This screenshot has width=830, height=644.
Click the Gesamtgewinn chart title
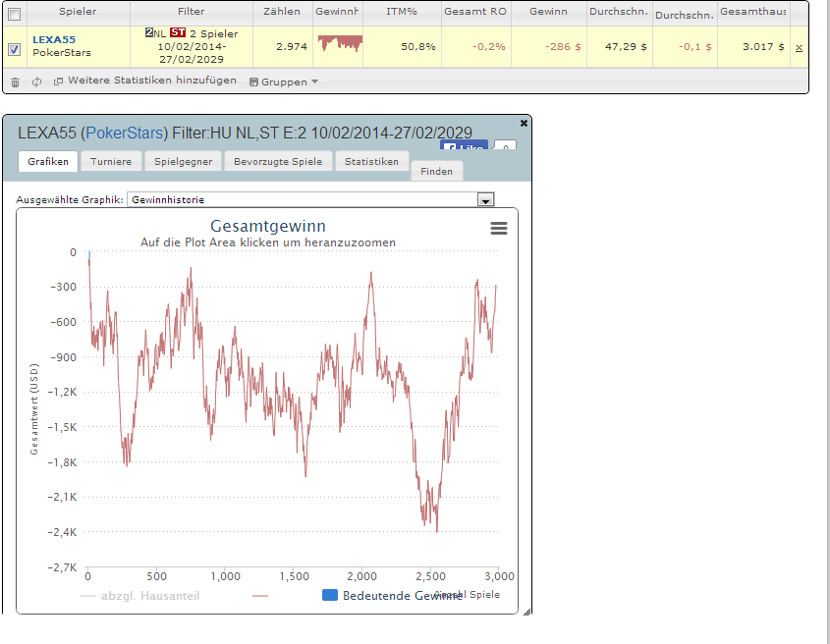click(x=268, y=226)
